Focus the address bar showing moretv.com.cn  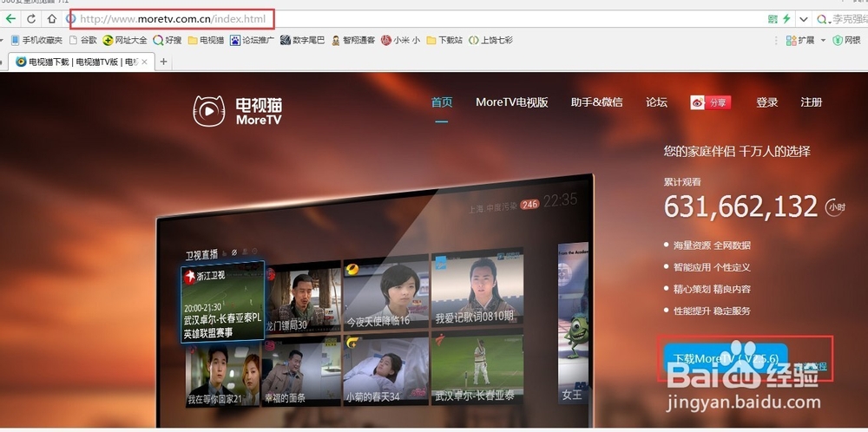173,19
